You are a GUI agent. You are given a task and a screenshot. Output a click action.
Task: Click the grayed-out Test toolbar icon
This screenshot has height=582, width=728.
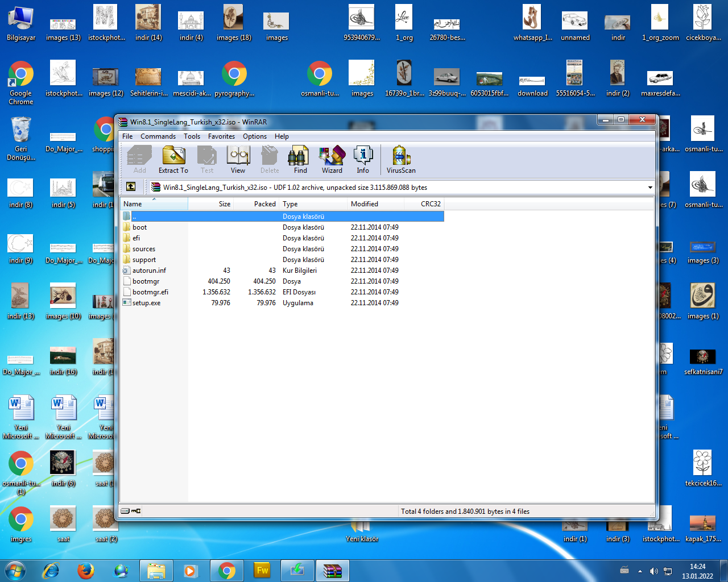(x=207, y=160)
